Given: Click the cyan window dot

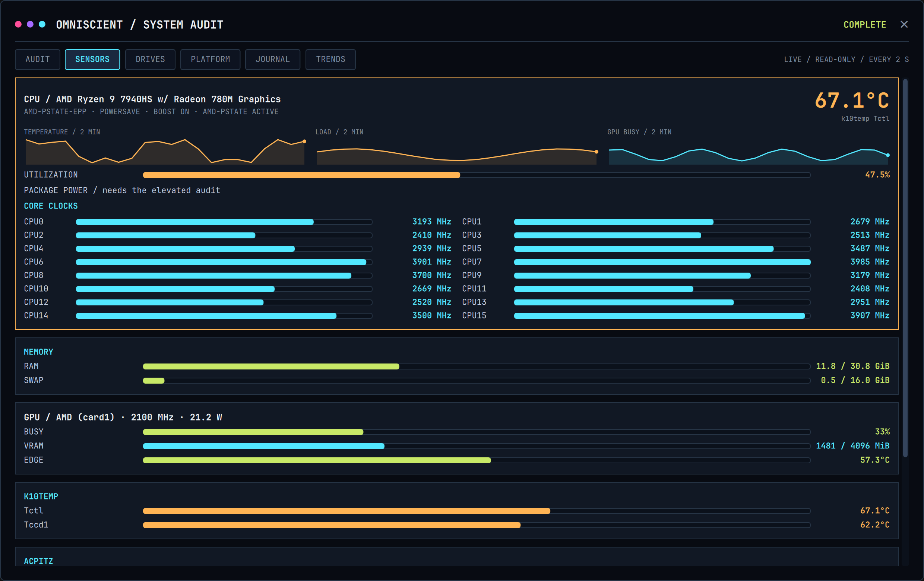Looking at the screenshot, I should point(42,25).
